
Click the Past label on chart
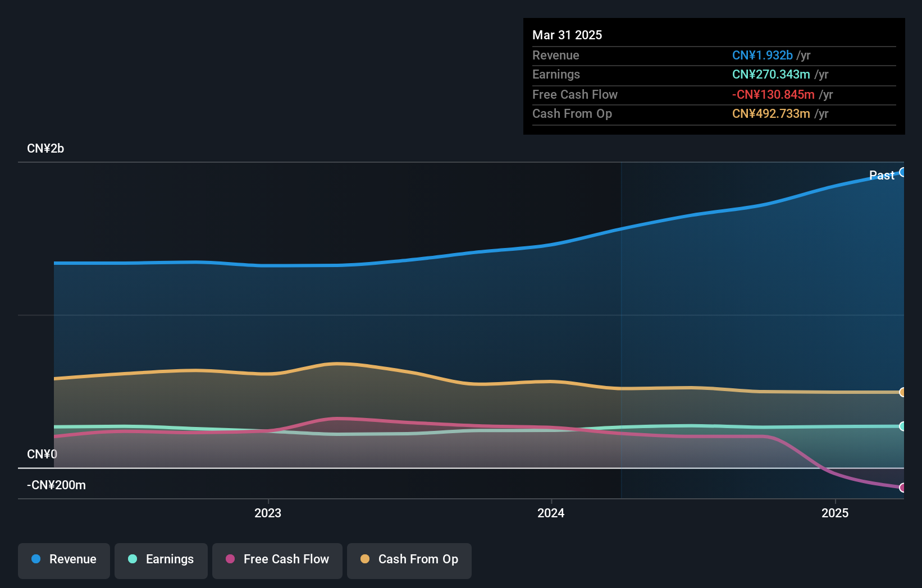tap(882, 176)
